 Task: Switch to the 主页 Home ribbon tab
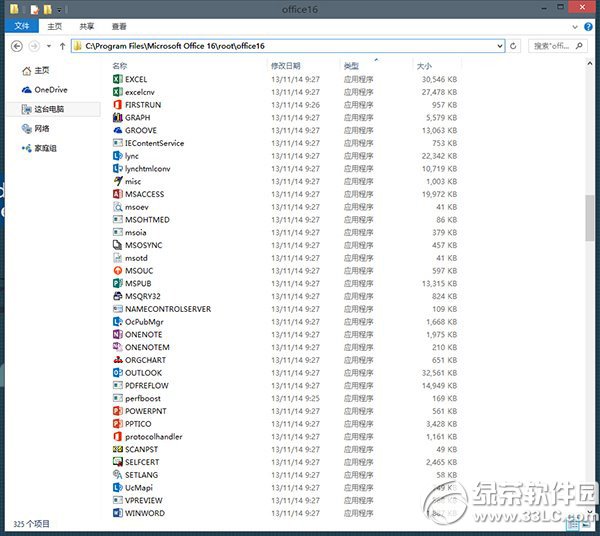55,26
